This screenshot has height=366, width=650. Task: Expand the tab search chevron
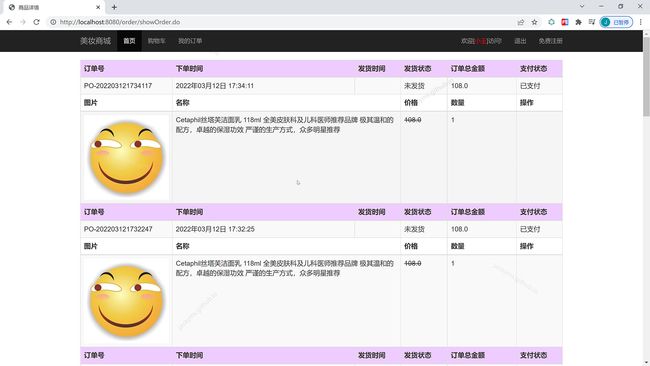tap(582, 7)
